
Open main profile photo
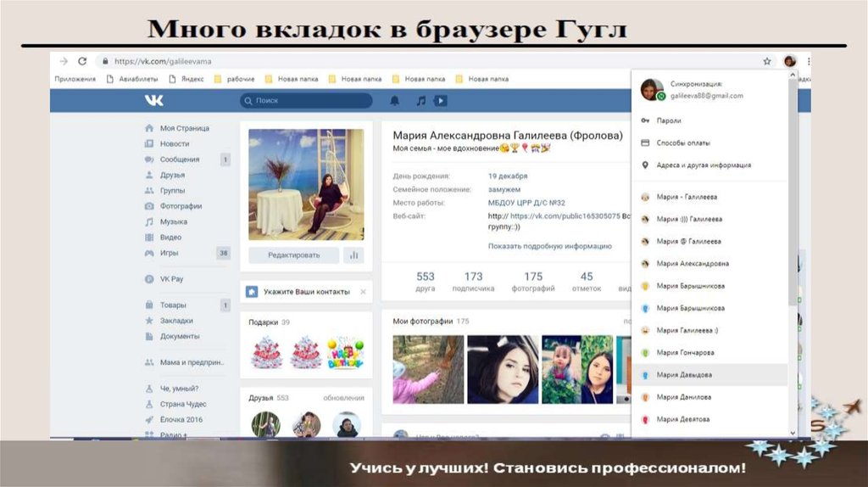[306, 184]
